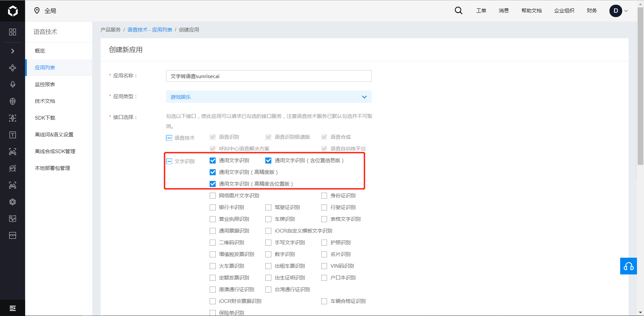This screenshot has width=644, height=316.
Task: Check the 通用票据识别 checkbox
Action: pyautogui.click(x=213, y=231)
